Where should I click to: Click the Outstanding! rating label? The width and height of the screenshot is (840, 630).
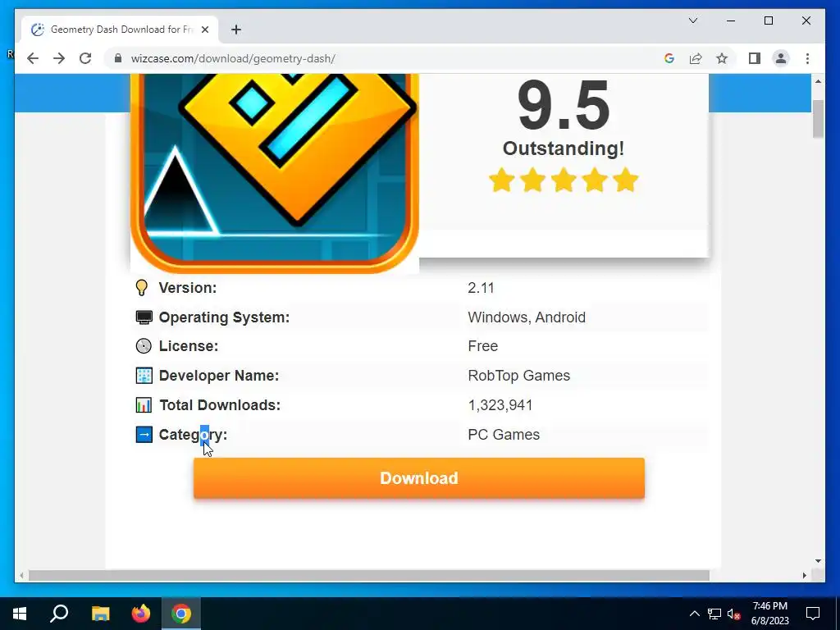pos(564,148)
